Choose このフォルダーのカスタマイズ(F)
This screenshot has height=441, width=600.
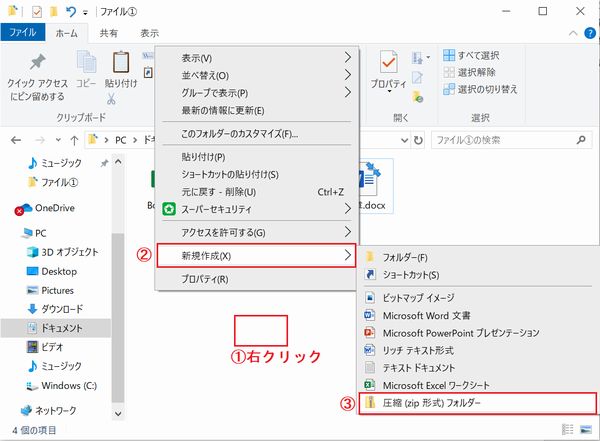(x=256, y=134)
